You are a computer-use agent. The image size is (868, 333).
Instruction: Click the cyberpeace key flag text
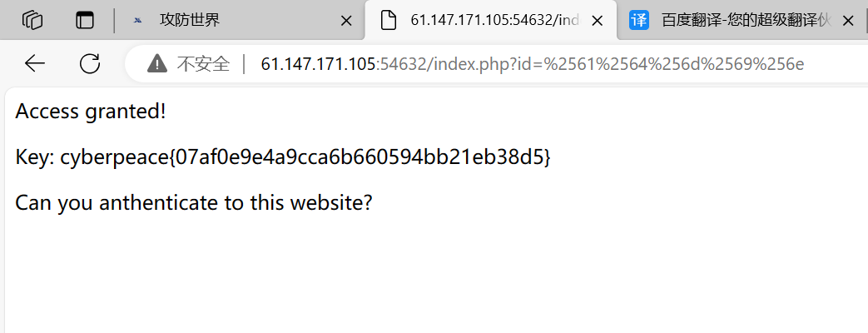coord(305,158)
